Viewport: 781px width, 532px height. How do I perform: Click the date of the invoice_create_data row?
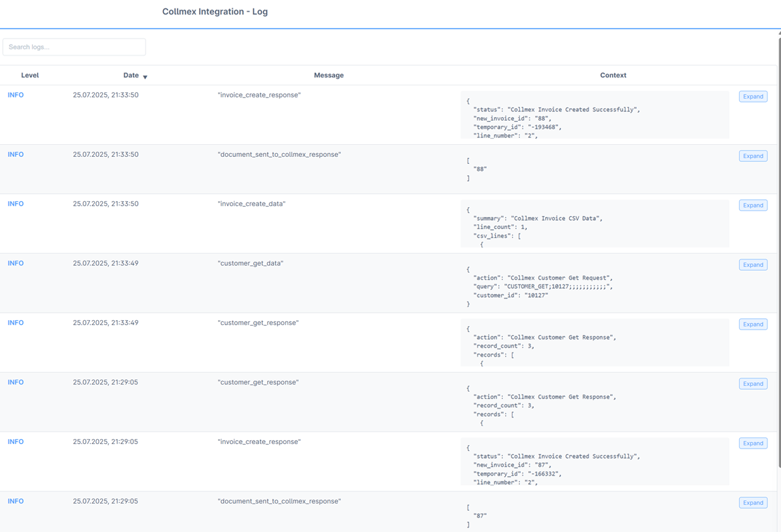[106, 204]
